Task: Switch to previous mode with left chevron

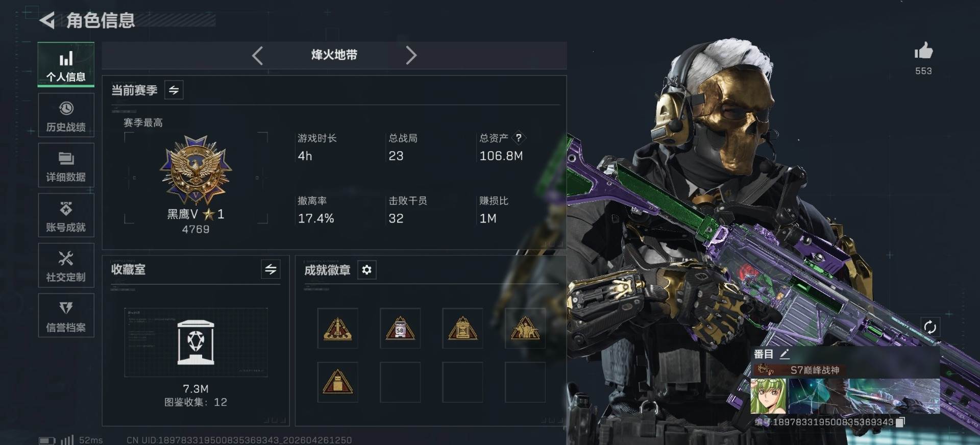Action: click(258, 55)
